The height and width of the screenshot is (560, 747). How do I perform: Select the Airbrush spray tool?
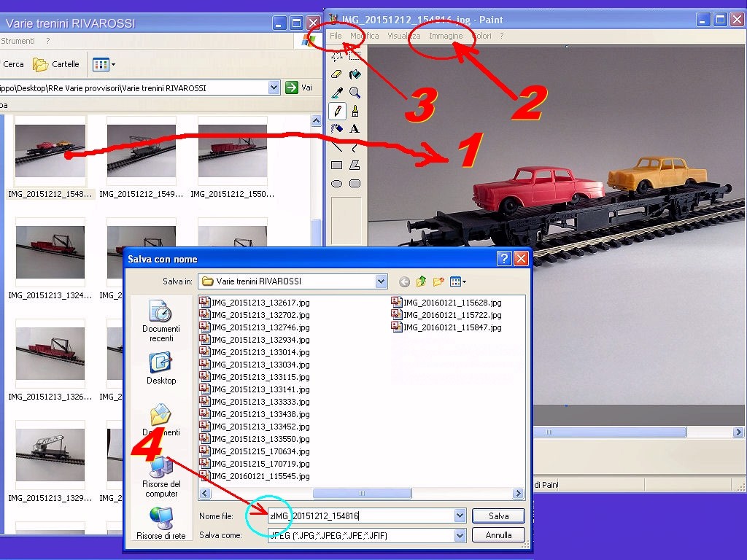pyautogui.click(x=337, y=129)
